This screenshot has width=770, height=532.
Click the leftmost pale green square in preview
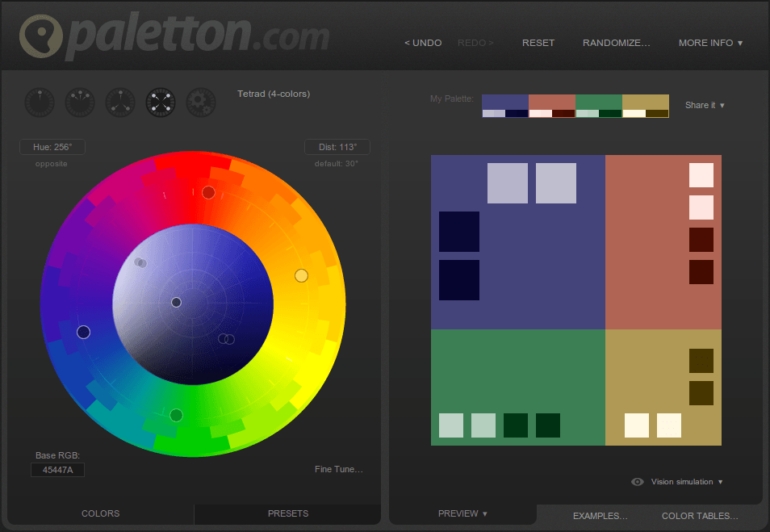[x=451, y=425]
